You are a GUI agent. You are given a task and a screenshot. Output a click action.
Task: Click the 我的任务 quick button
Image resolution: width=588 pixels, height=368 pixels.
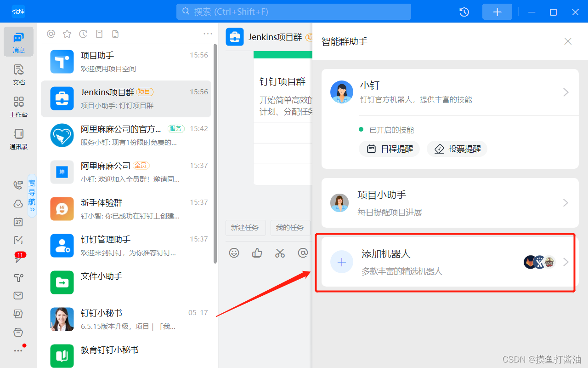pyautogui.click(x=290, y=228)
